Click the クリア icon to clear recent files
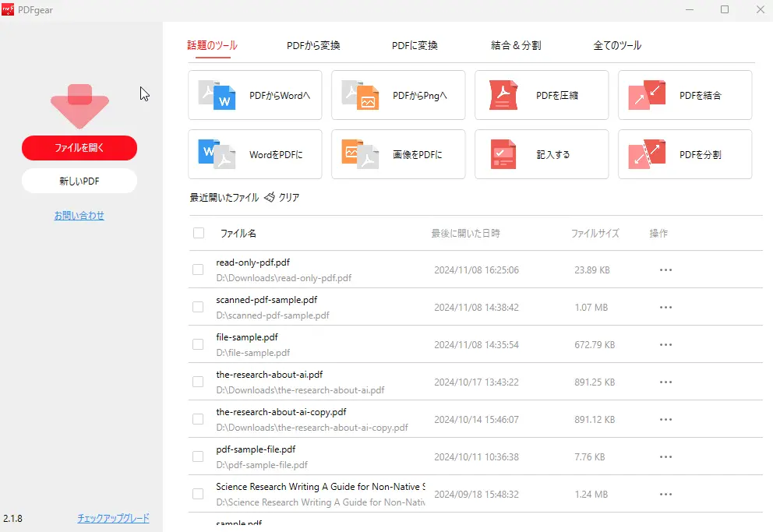This screenshot has height=532, width=773. tap(269, 197)
